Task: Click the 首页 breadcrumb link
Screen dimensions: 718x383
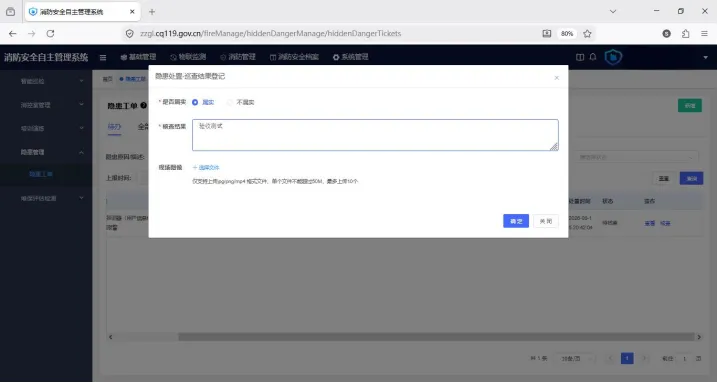Action: (107, 79)
